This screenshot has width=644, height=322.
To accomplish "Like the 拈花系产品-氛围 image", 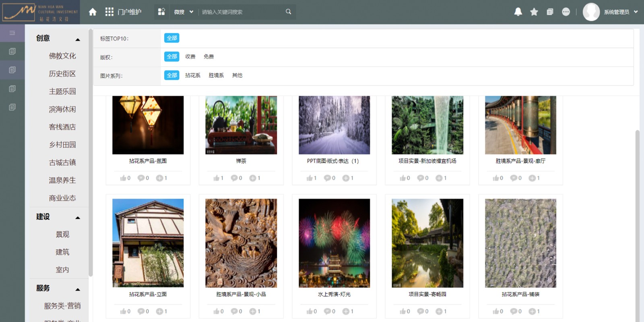I will [123, 178].
